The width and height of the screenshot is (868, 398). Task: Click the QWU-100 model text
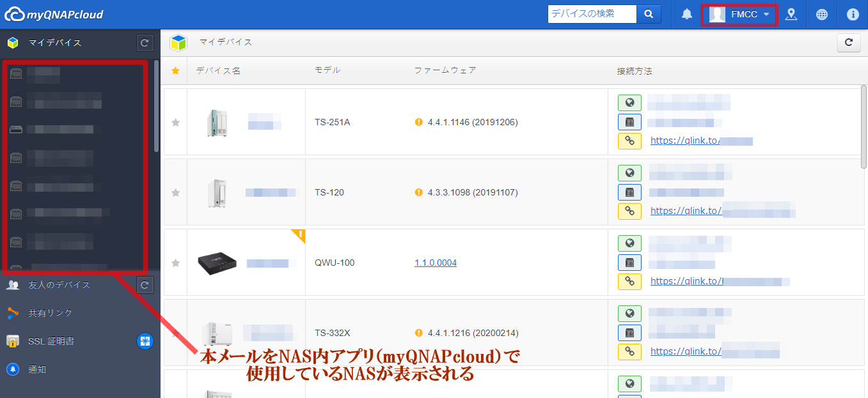[335, 263]
